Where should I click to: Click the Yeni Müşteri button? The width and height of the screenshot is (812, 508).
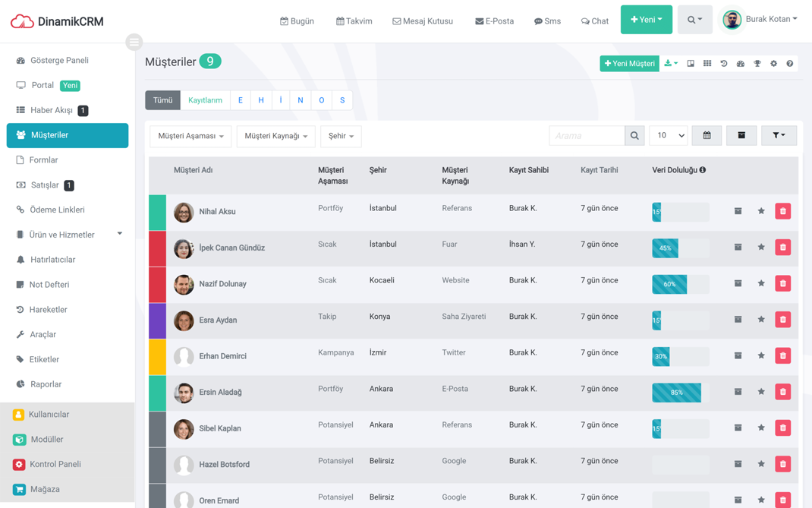point(629,64)
